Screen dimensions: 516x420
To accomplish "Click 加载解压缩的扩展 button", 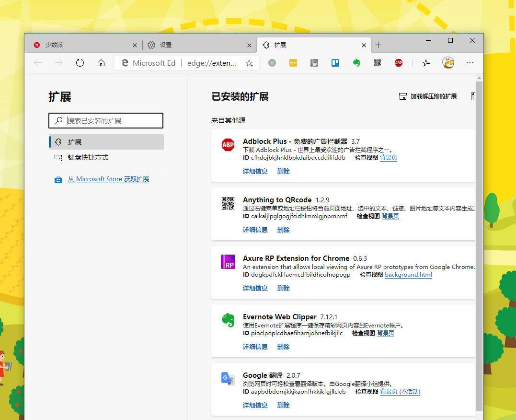I will click(428, 96).
